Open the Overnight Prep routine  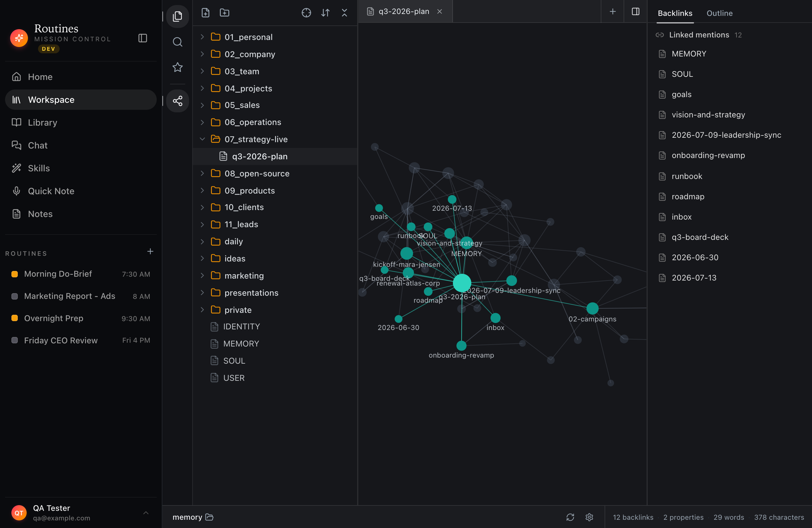coord(81,319)
